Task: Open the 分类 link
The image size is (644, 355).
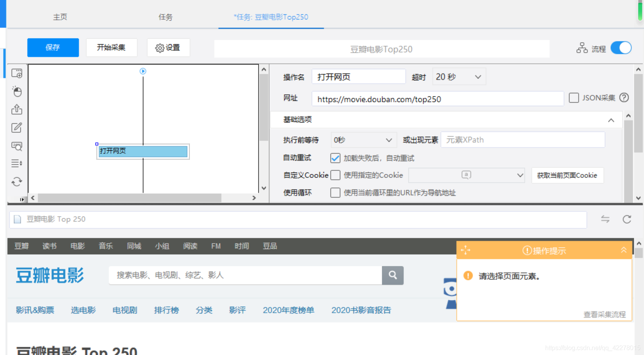Action: coord(204,310)
